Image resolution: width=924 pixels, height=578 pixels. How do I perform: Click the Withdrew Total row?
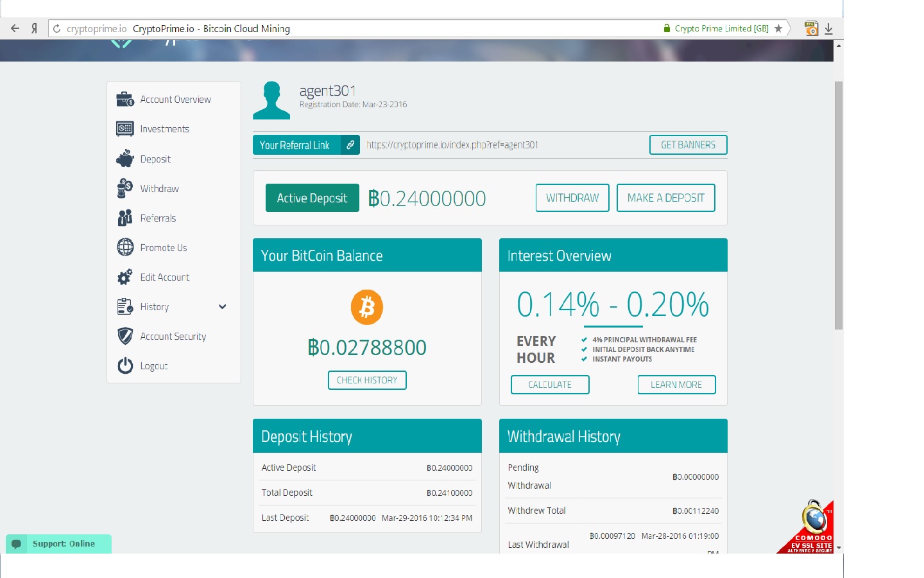[x=613, y=511]
